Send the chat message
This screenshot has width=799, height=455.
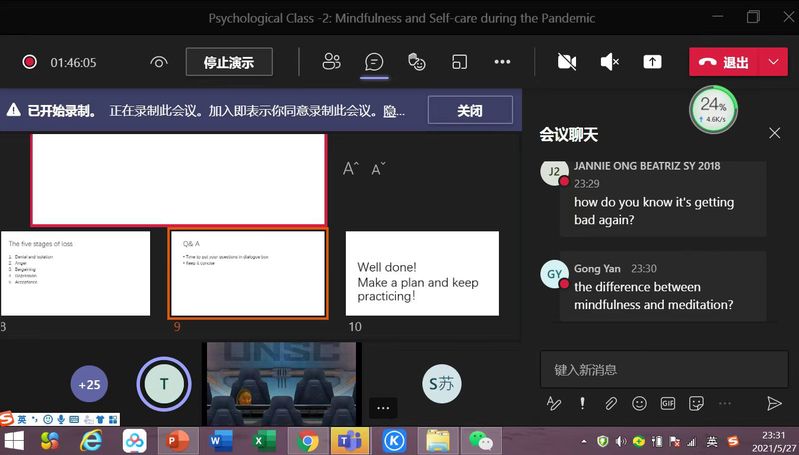pos(773,403)
